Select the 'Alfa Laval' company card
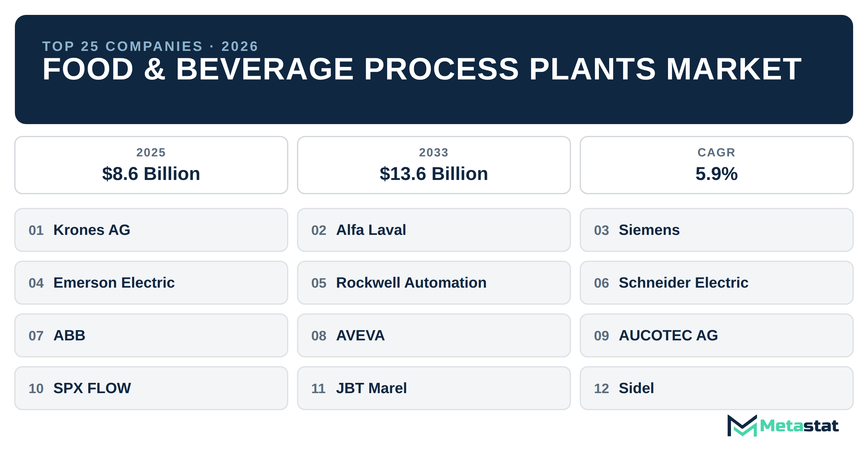The width and height of the screenshot is (868, 453). click(x=434, y=230)
